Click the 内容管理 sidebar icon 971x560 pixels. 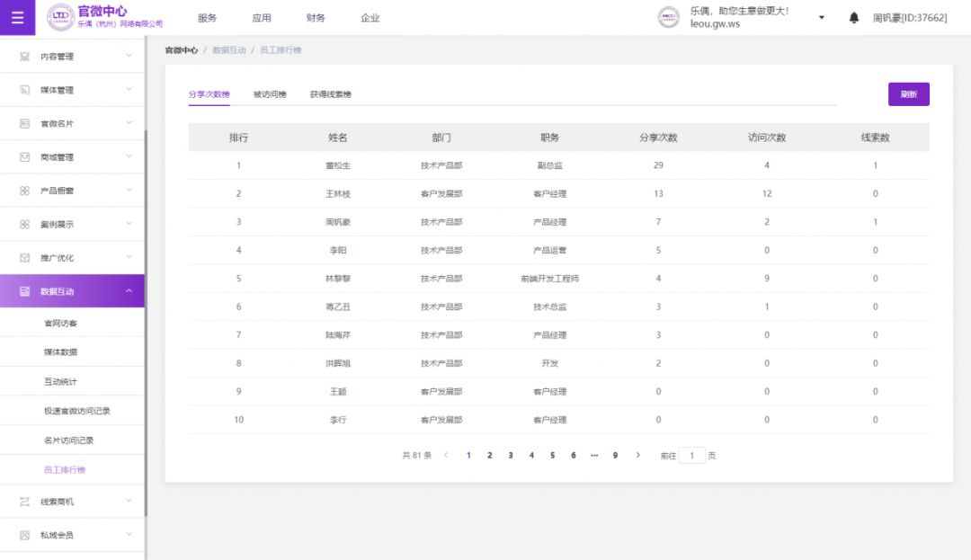(x=25, y=57)
